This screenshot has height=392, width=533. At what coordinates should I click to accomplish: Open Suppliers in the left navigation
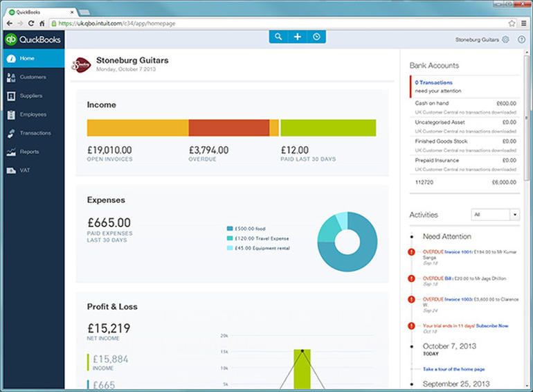31,96
